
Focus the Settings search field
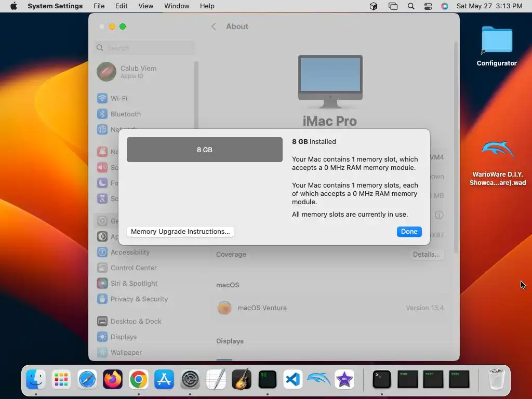coord(145,48)
